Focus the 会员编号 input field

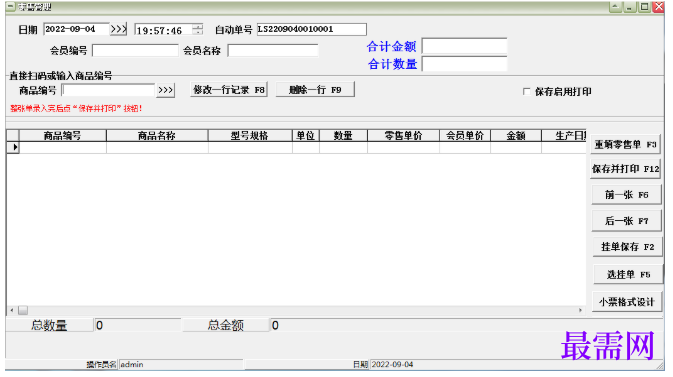click(135, 50)
